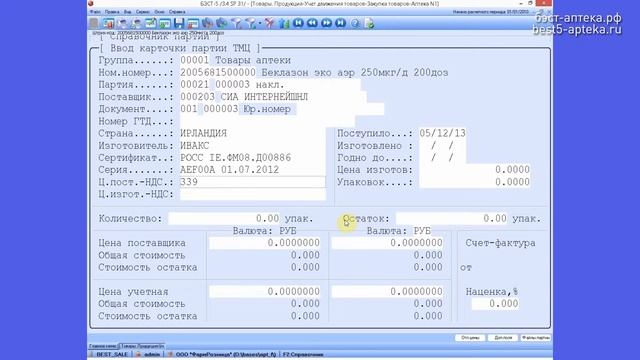Click the left Цена учетная field
This screenshot has height=360, width=640.
click(x=265, y=291)
